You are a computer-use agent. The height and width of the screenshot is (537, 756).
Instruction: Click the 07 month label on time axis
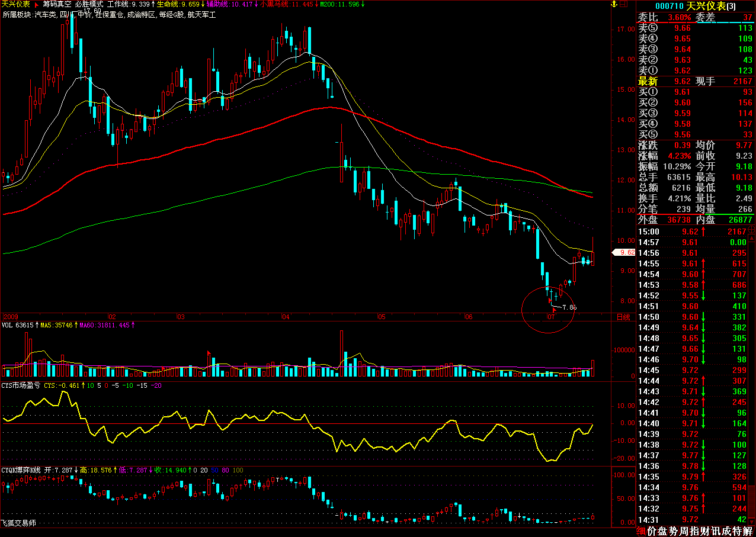[550, 317]
